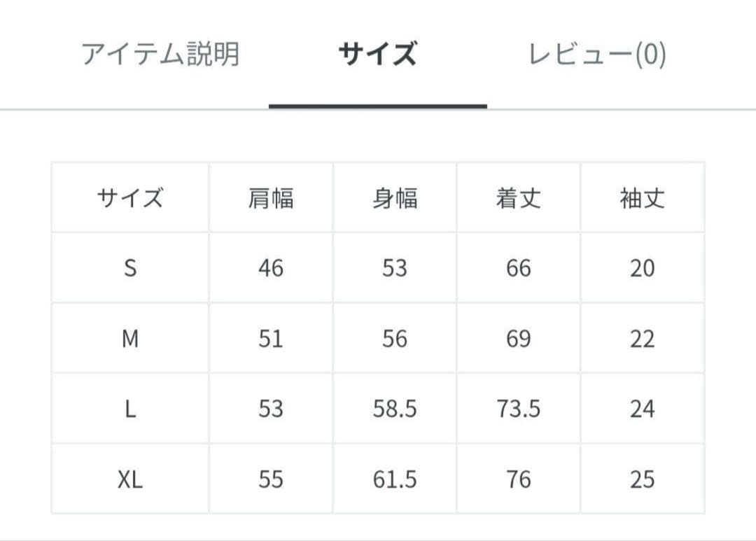This screenshot has width=756, height=541.
Task: Select the サイズ tab
Action: coord(377,54)
